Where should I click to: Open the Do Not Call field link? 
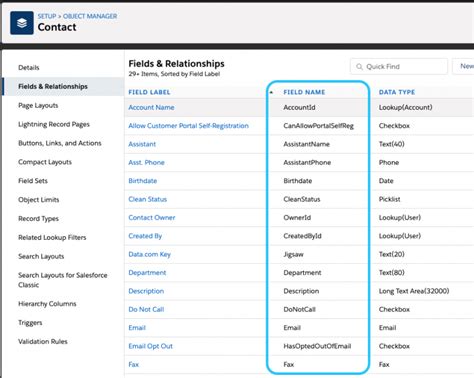pos(146,309)
